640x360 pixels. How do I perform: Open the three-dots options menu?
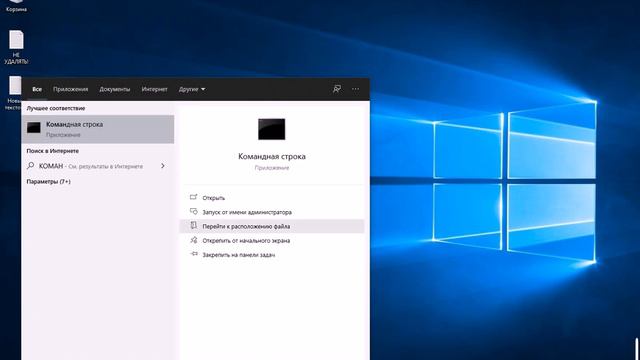coord(356,89)
